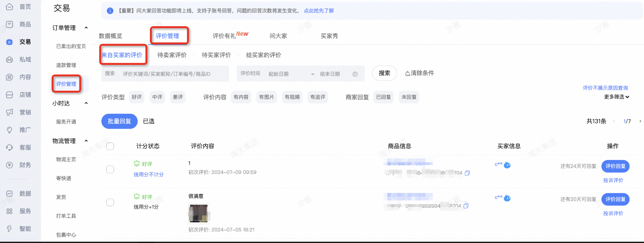Click the 批量回复 button

(119, 121)
